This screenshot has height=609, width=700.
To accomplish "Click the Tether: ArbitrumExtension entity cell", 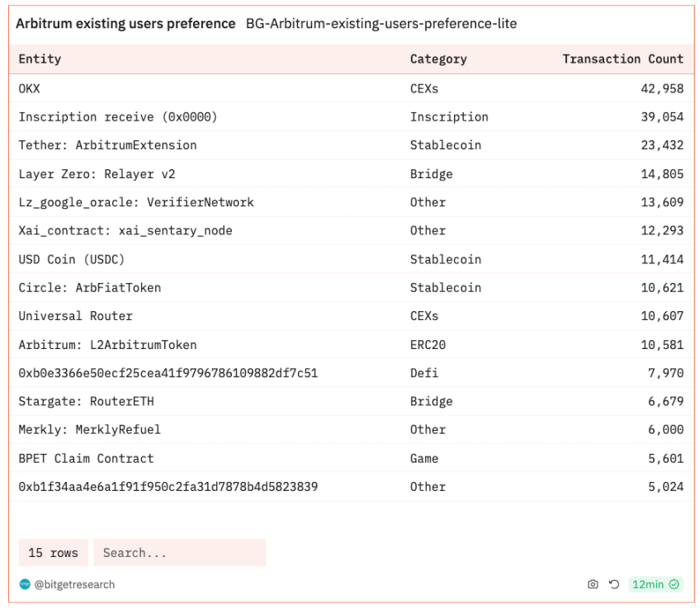I will tap(107, 145).
